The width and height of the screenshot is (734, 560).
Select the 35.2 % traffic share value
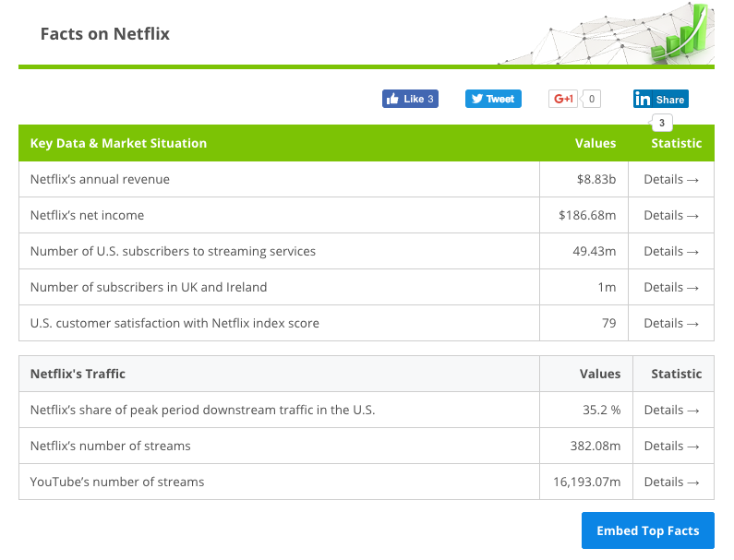[x=602, y=410]
